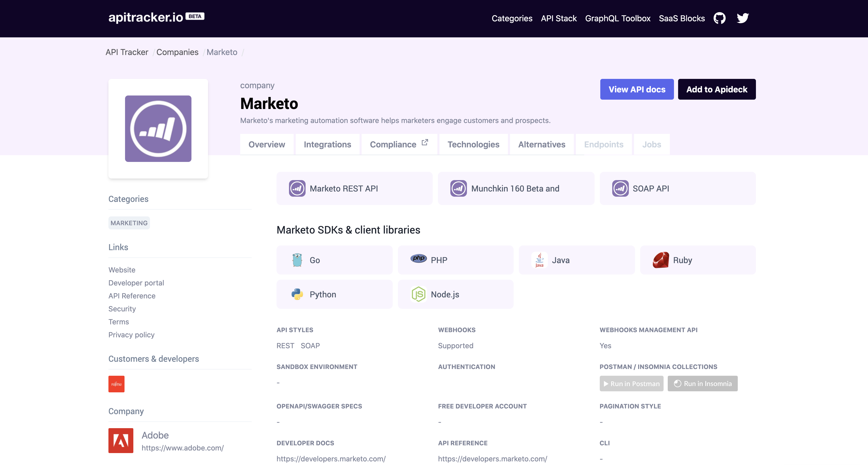
Task: Click the Developer portal link
Action: [136, 283]
